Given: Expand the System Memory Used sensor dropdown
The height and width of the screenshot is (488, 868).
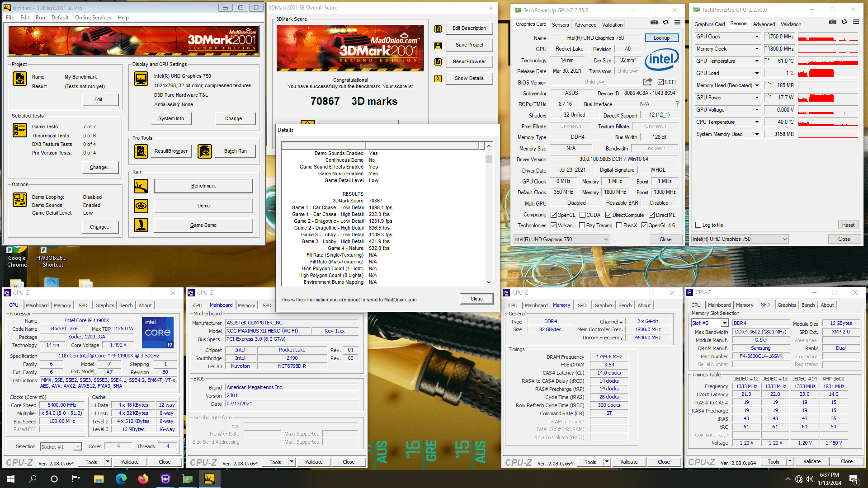Looking at the screenshot, I should pos(756,134).
